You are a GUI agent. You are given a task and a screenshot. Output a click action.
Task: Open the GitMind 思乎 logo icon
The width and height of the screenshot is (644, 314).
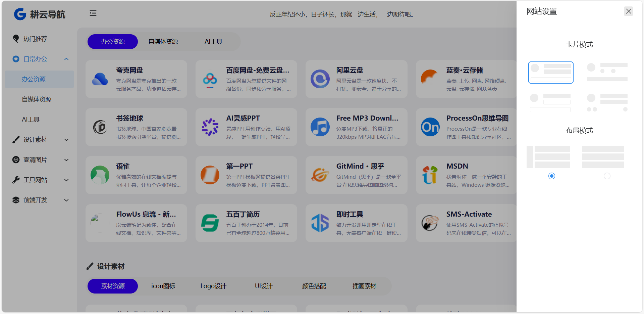pyautogui.click(x=320, y=175)
